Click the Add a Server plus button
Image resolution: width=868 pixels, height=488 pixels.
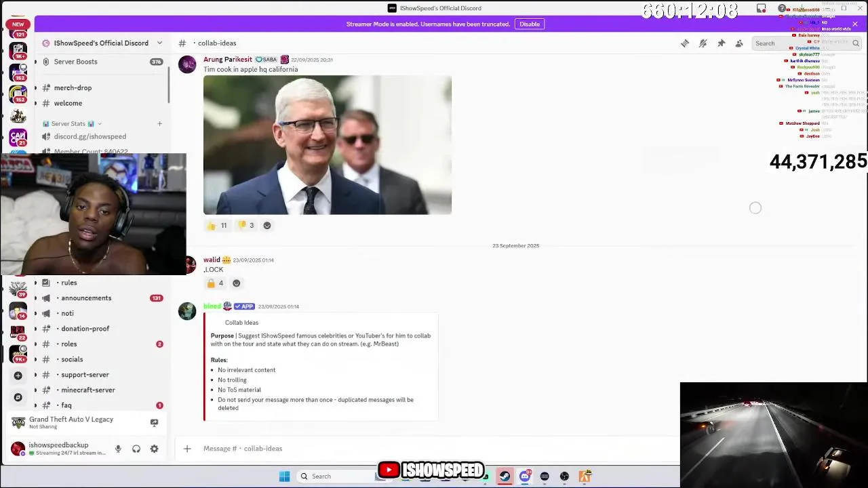18,375
